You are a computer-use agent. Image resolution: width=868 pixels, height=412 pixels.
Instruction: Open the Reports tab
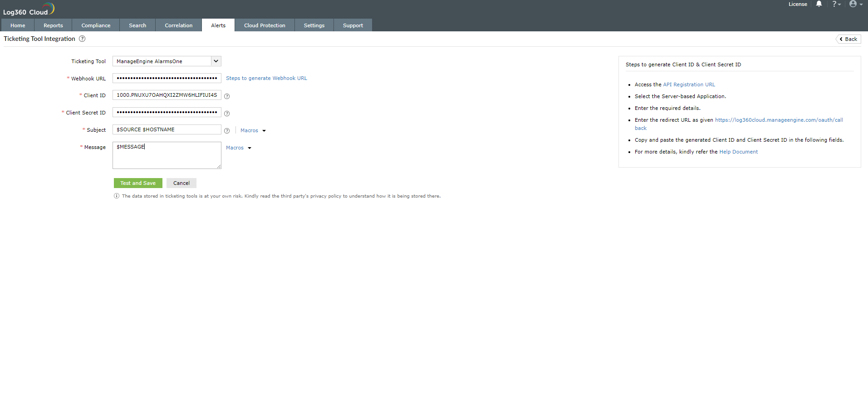(53, 25)
